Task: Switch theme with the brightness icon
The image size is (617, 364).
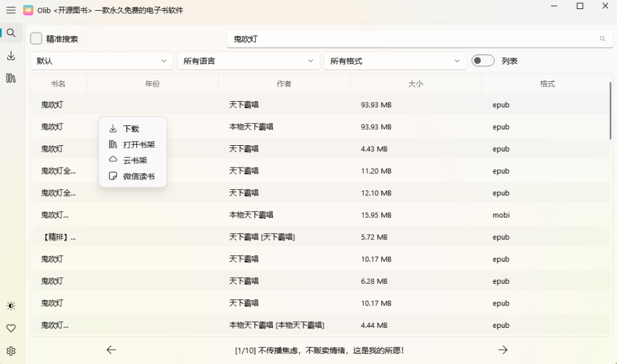Action: 11,306
